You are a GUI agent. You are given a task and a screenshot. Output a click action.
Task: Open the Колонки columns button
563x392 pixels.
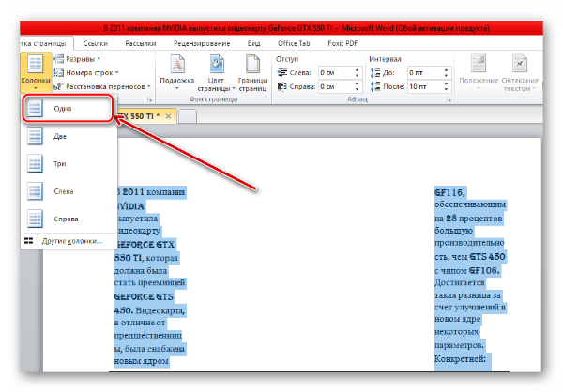[x=34, y=73]
